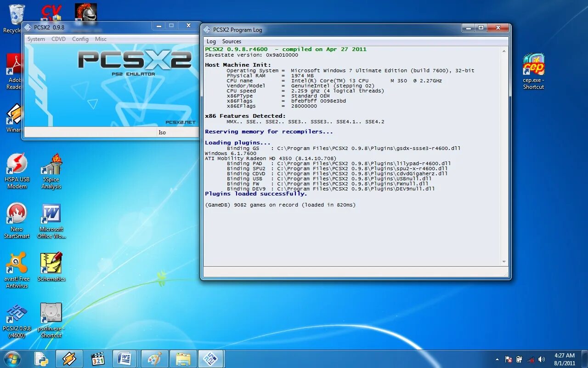Open the Config menu in PCSX2
588x368 pixels.
[x=80, y=39]
